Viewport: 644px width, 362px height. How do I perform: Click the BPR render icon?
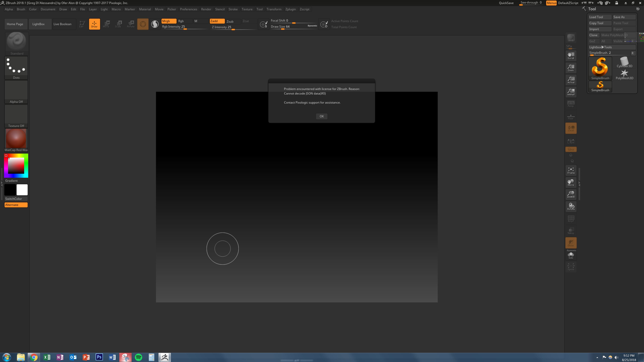[x=571, y=38]
